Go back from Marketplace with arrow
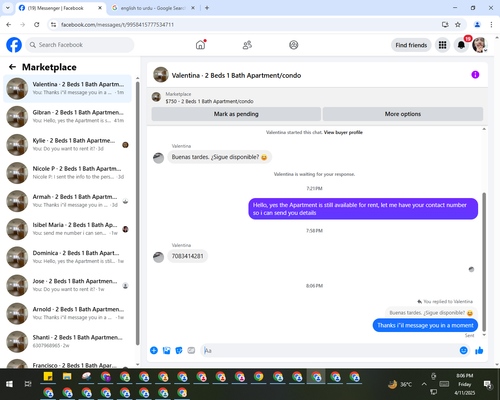 coord(12,67)
